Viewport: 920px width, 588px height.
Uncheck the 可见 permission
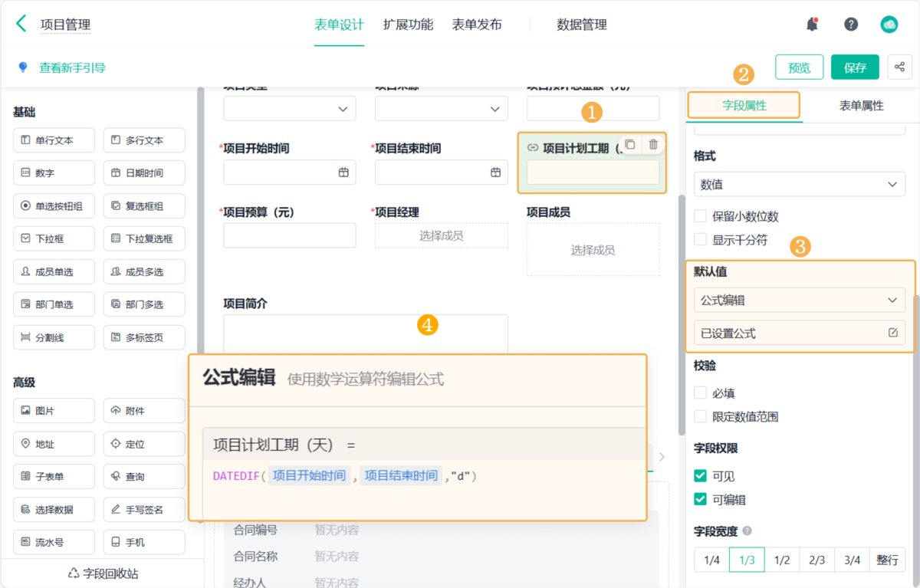(x=700, y=475)
